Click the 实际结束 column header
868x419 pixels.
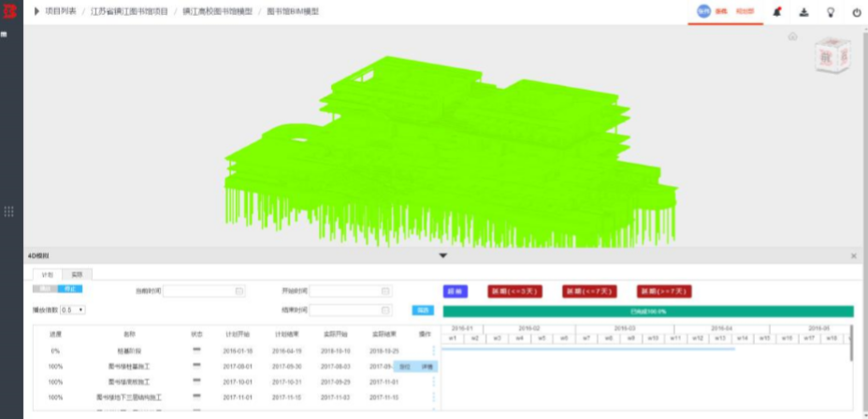click(383, 334)
